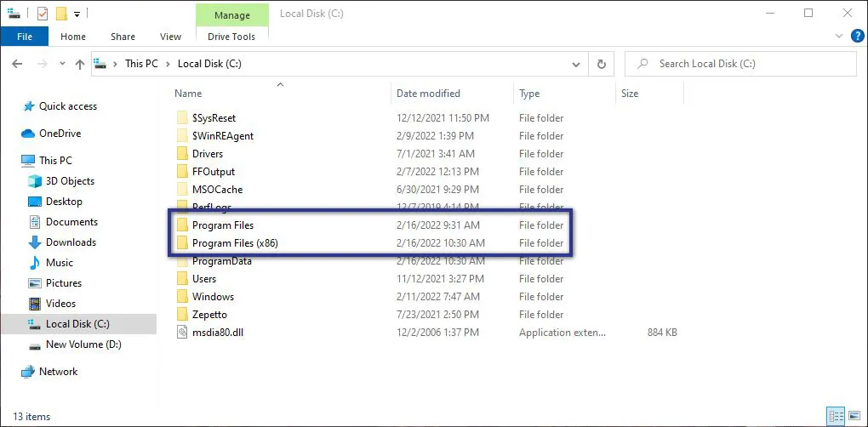Image resolution: width=868 pixels, height=427 pixels.
Task: Click the ProgramData folder icon
Action: coord(183,261)
